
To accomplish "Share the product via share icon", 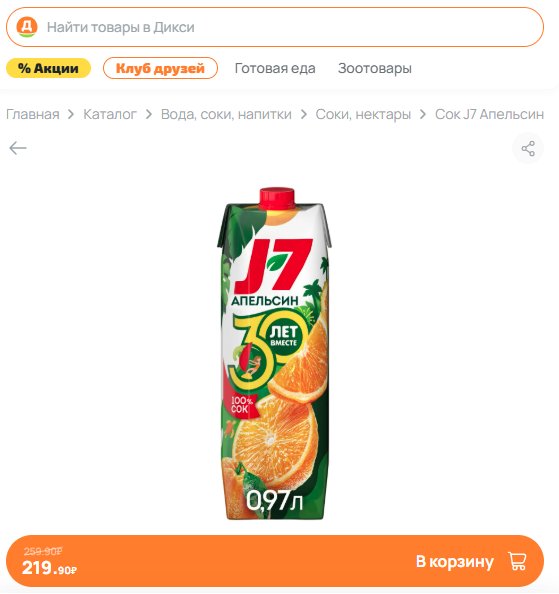I will (x=528, y=148).
